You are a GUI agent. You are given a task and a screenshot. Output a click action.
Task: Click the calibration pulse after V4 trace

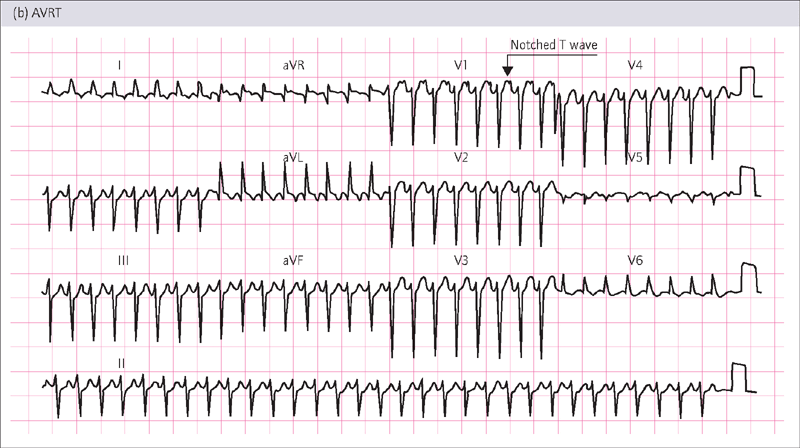click(x=747, y=82)
